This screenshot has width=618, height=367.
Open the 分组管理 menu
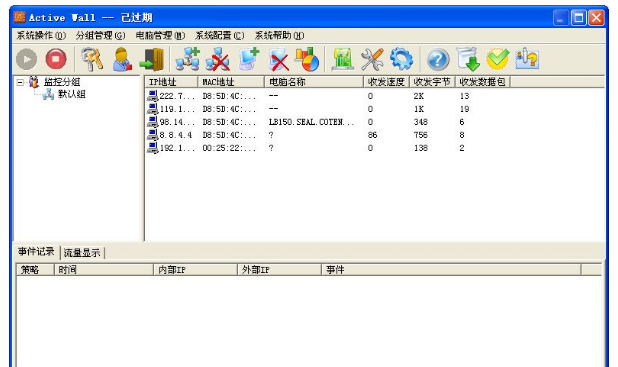click(x=101, y=35)
